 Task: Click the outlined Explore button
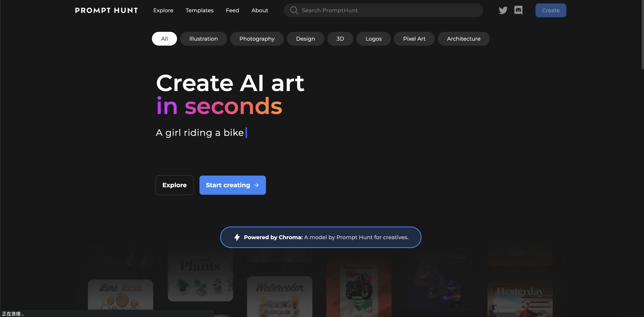175,185
